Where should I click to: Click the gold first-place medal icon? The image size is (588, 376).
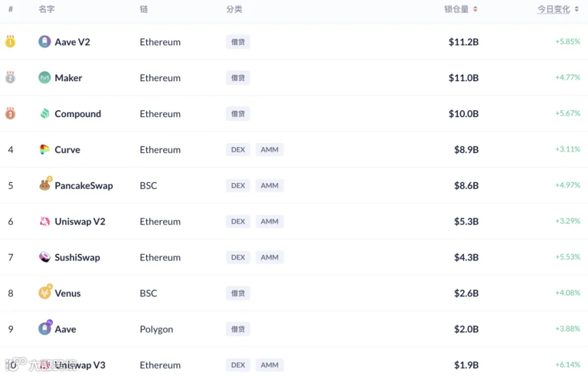point(10,42)
